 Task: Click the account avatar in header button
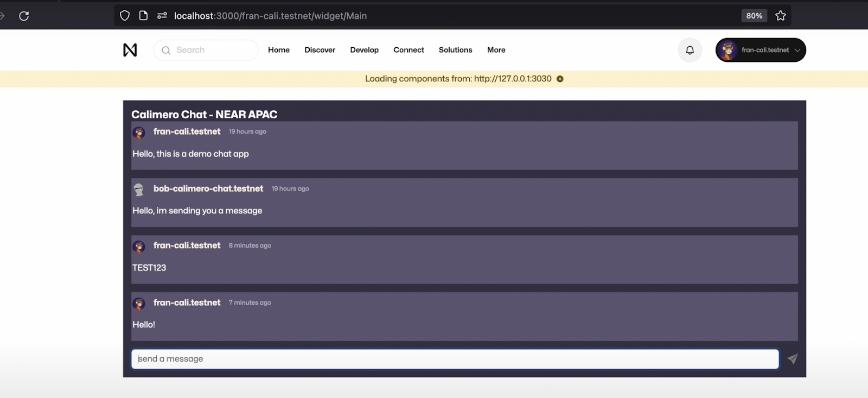(x=728, y=50)
